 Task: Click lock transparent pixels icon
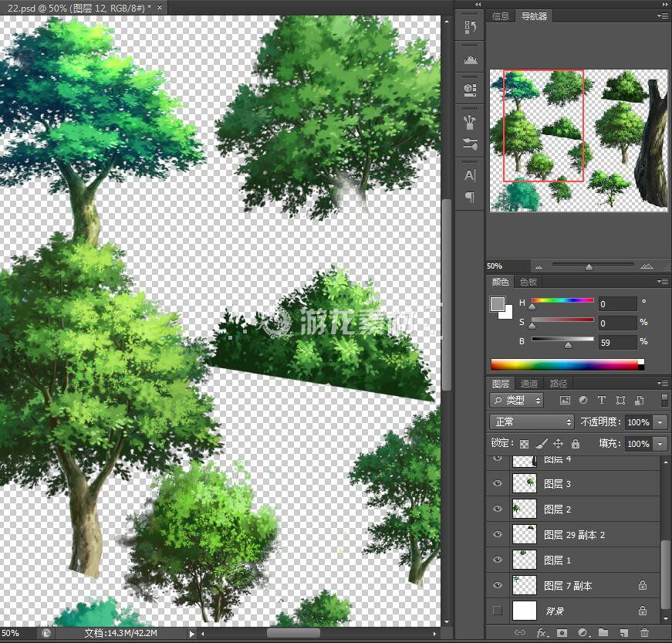click(x=524, y=444)
